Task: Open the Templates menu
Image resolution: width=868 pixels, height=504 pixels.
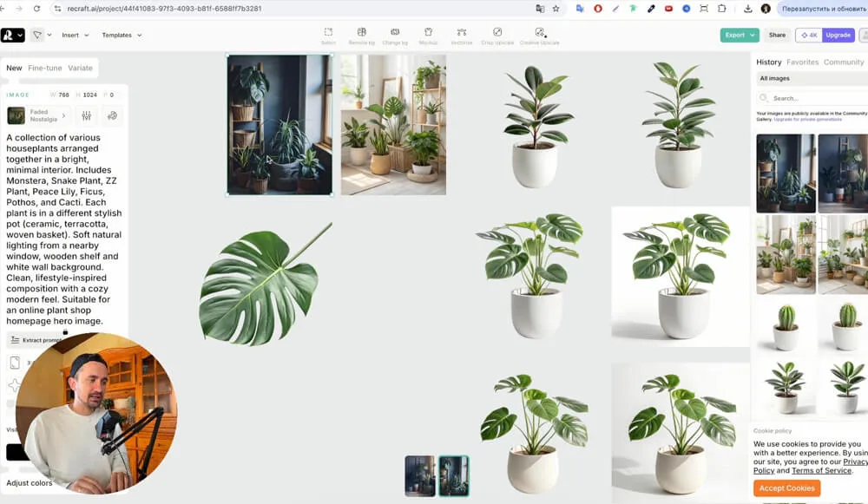Action: coord(122,35)
